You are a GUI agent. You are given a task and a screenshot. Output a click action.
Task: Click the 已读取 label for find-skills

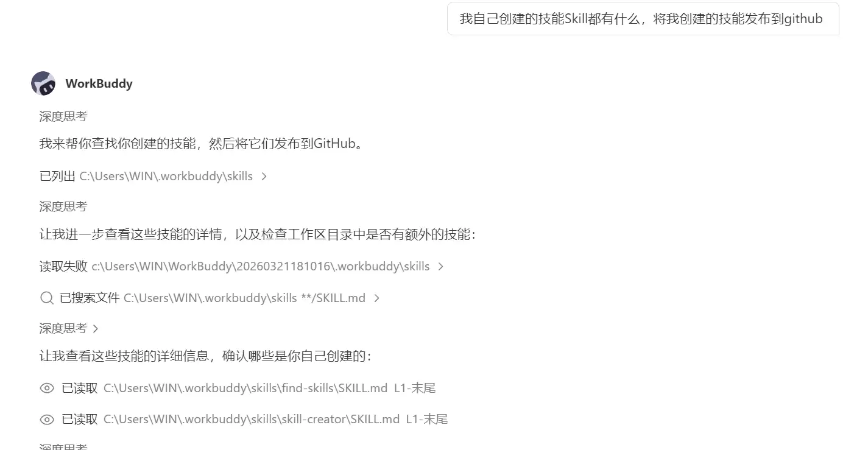click(80, 388)
